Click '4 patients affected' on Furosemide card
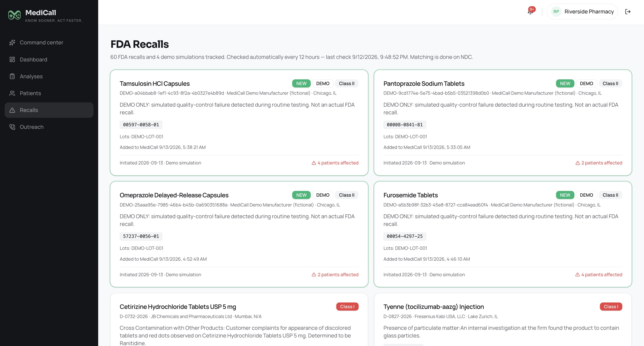 coord(599,274)
